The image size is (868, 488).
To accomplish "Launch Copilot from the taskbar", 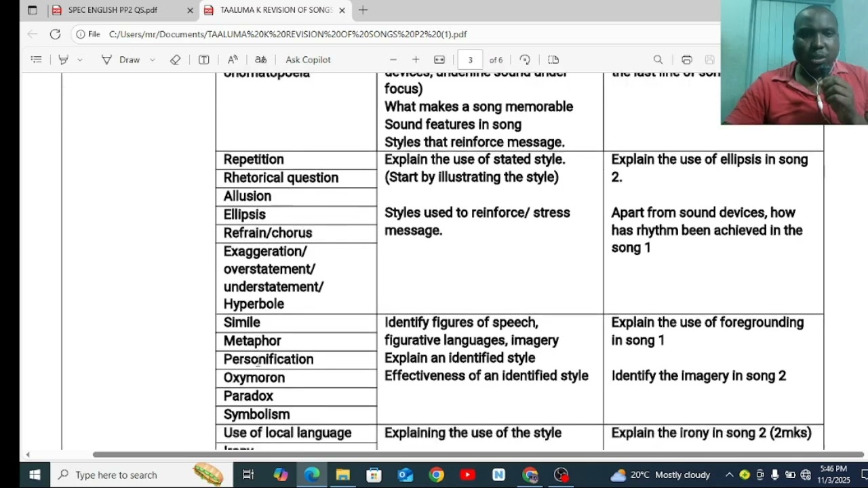I will 280,474.
